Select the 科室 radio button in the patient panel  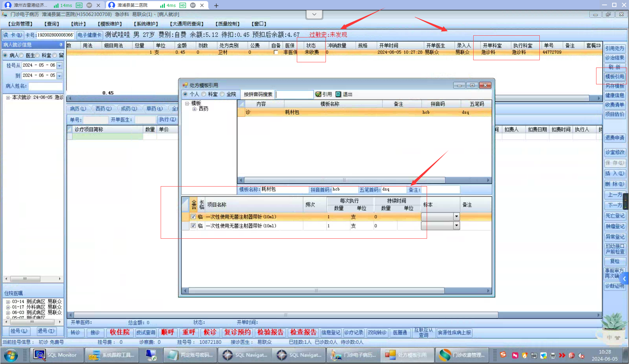point(37,55)
